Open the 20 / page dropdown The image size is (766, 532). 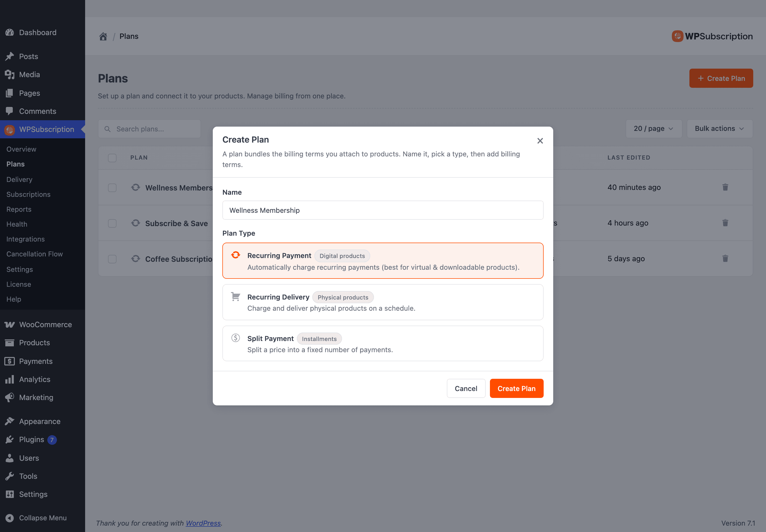click(653, 129)
